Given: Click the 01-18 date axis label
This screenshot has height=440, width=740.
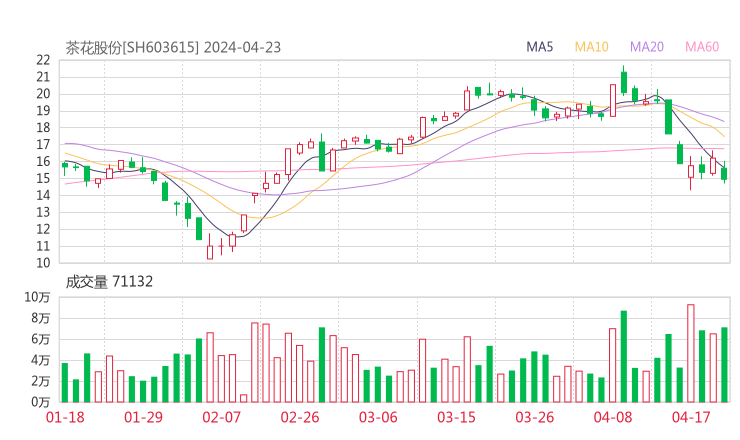Looking at the screenshot, I should [65, 417].
